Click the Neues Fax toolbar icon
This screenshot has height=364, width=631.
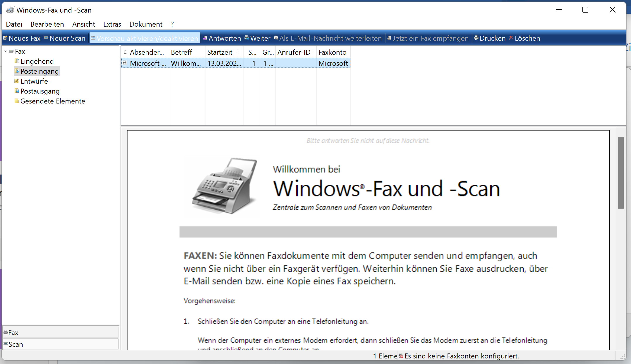pos(5,38)
